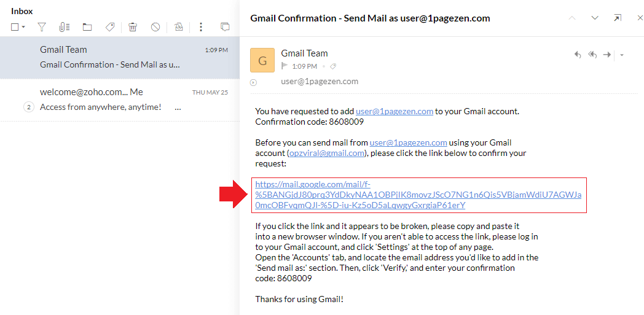Click the archive icon in Inbox toolbar

178,27
